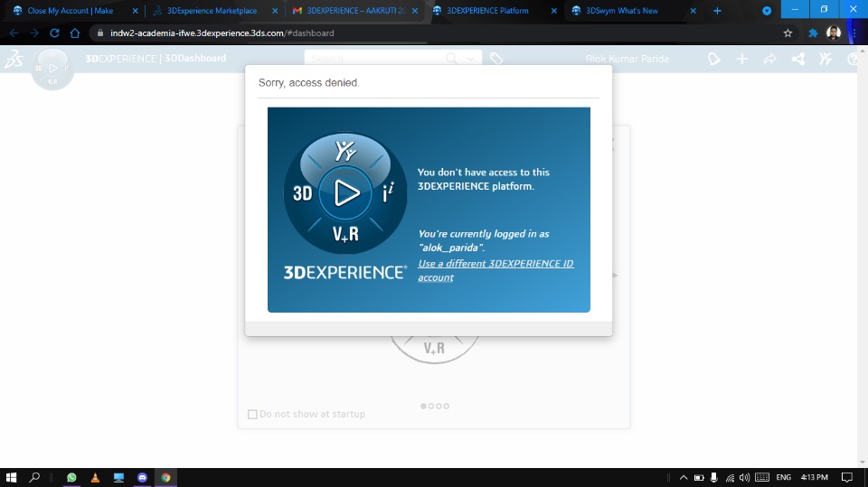Image resolution: width=868 pixels, height=487 pixels.
Task: Close the 3DSwym What's New tab
Action: coord(693,11)
